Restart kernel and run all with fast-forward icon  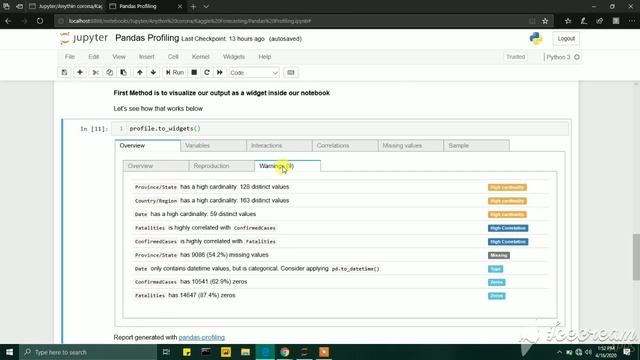tap(220, 73)
